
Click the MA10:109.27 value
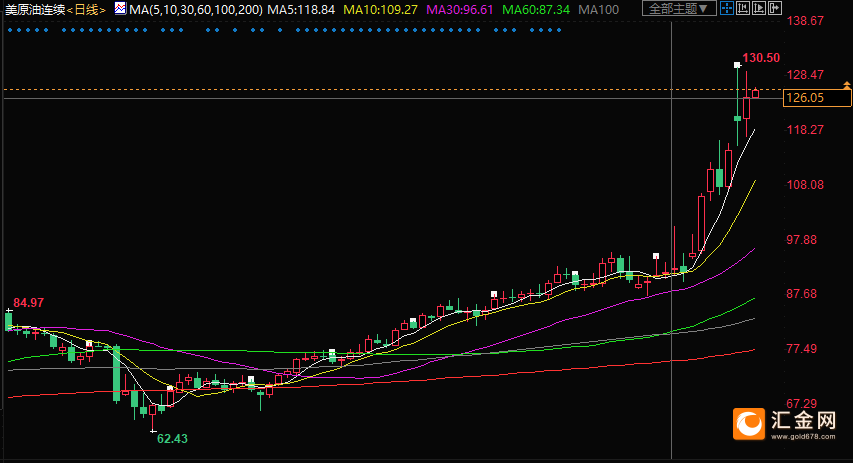pos(381,10)
